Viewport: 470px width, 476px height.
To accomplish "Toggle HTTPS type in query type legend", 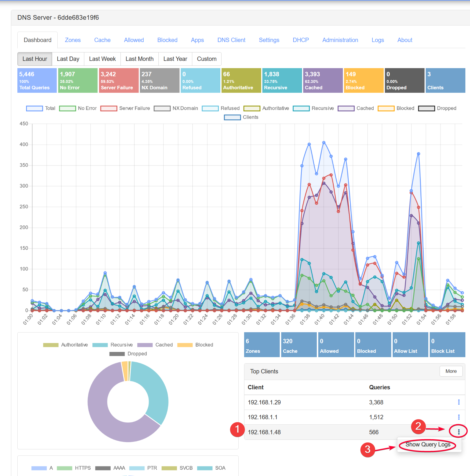I will click(74, 468).
